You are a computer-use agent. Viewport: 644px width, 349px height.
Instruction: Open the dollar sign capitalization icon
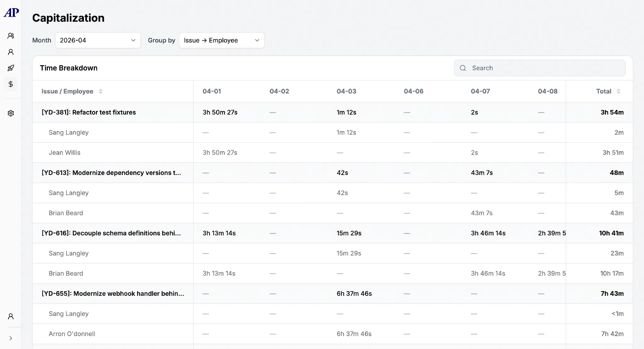(11, 84)
